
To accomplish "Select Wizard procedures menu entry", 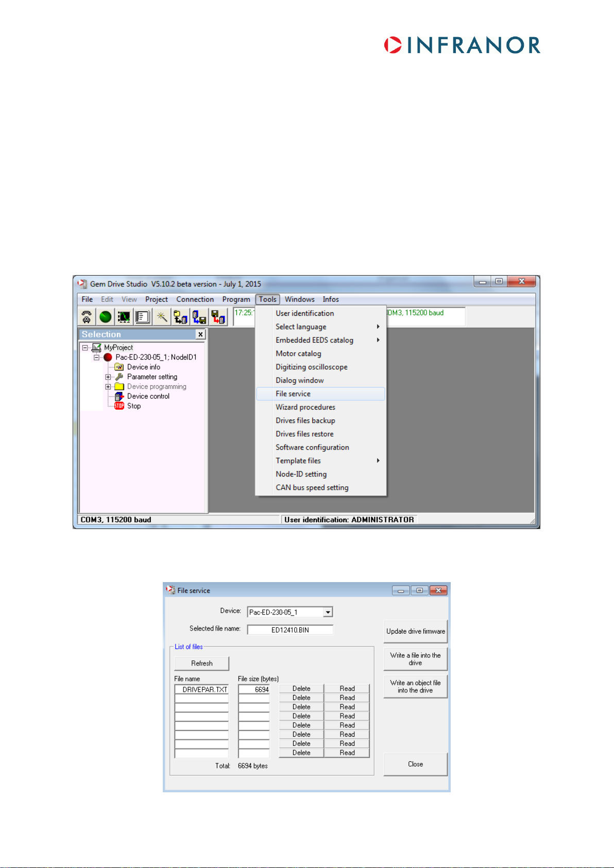I will pyautogui.click(x=321, y=407).
